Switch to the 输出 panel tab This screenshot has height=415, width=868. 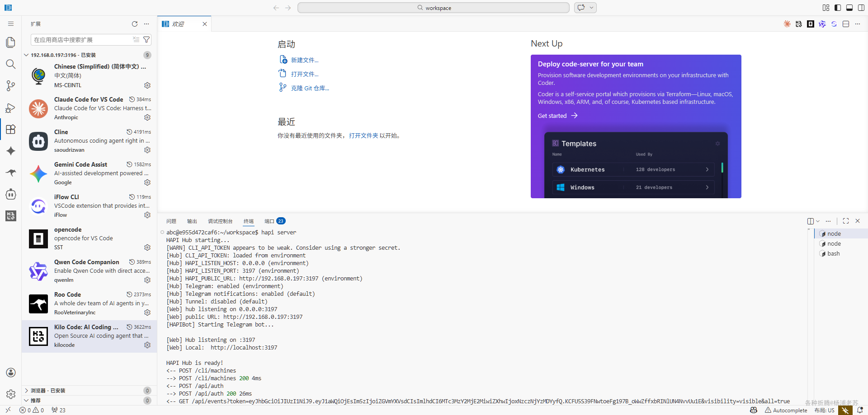click(192, 221)
